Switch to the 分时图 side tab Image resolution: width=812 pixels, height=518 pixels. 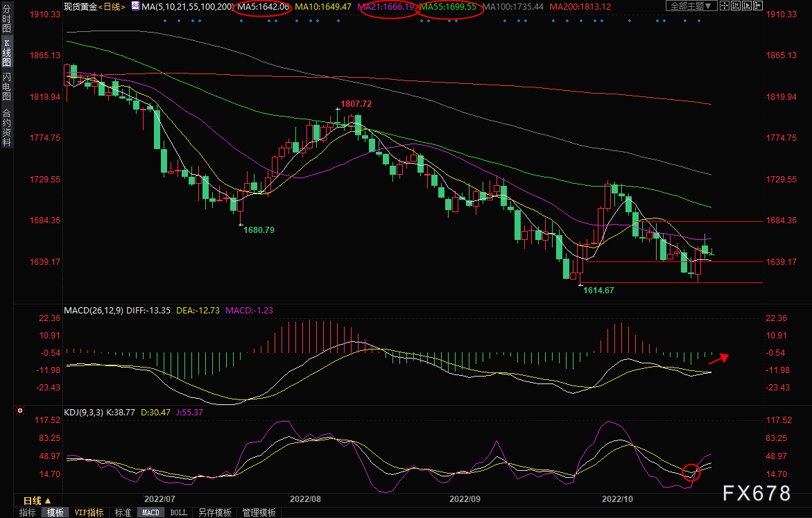[x=7, y=19]
